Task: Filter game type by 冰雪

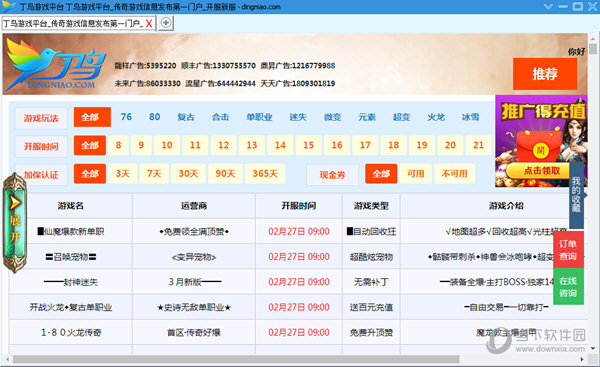Action: coord(470,117)
